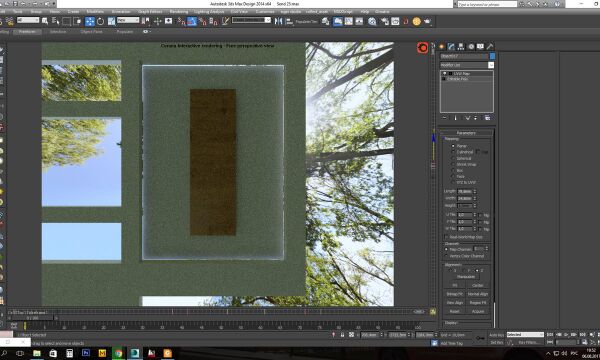The image size is (600, 360).
Task: Click the Manipulate button
Action: coord(466,277)
